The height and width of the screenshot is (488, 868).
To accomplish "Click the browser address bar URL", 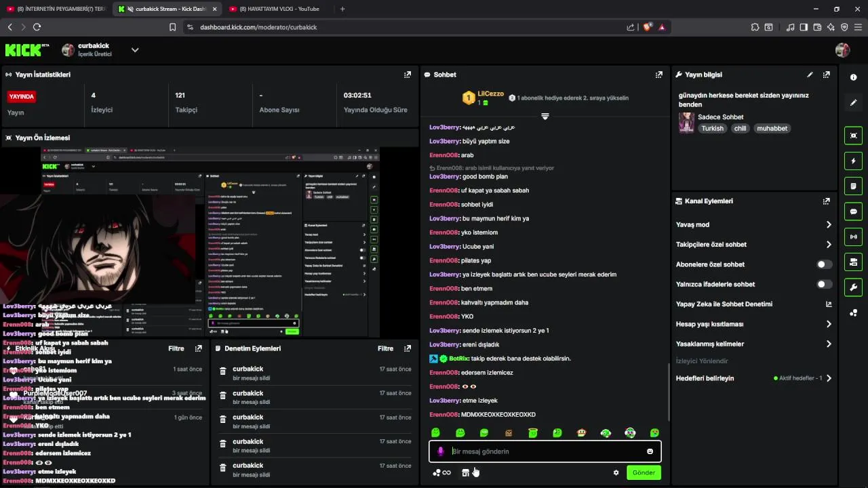I will pos(258,27).
